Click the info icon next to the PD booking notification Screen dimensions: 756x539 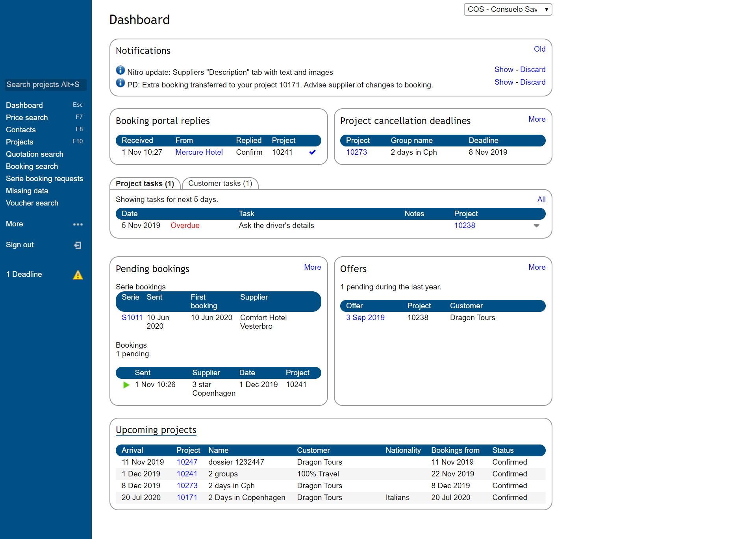[120, 83]
